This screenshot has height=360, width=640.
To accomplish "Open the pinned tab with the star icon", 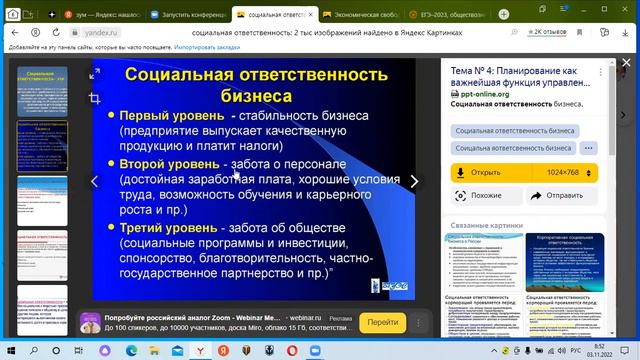I will [52, 14].
